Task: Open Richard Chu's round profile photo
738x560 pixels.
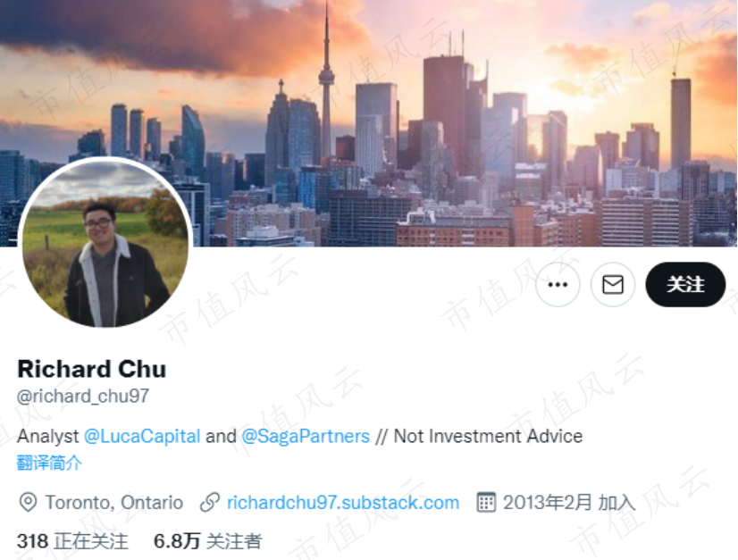Action: (x=105, y=243)
